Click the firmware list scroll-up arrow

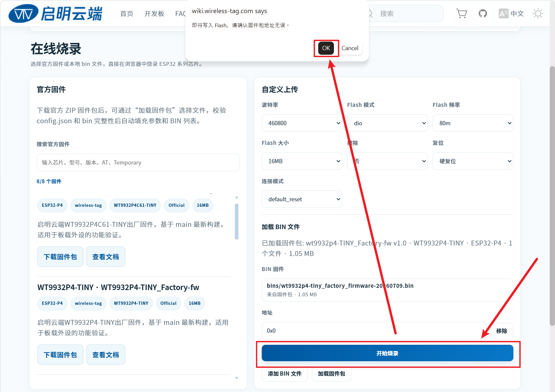tap(236, 197)
